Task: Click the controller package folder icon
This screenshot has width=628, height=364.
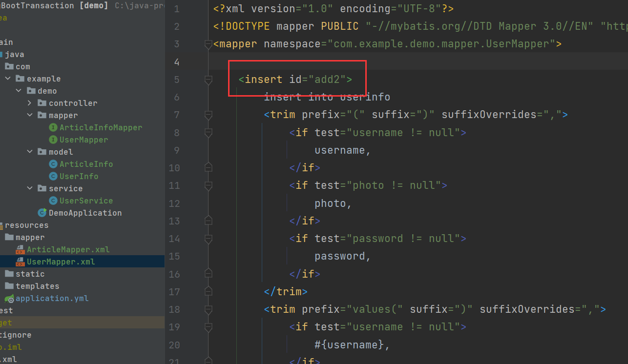Action: click(x=42, y=103)
